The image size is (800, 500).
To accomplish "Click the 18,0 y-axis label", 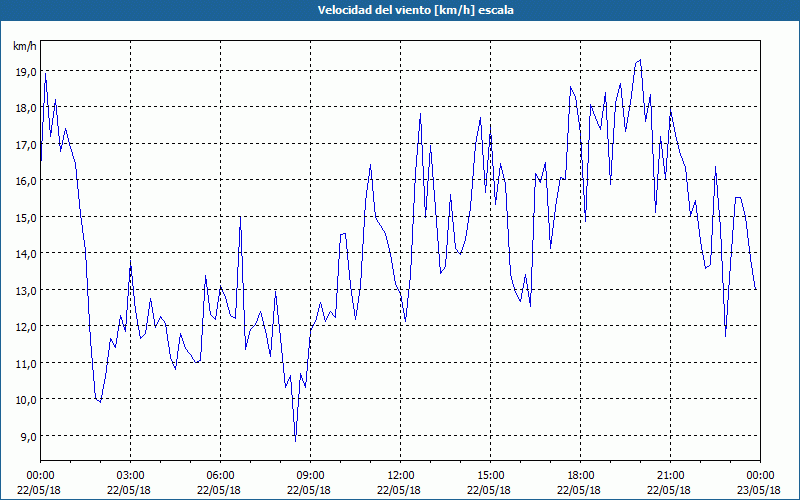I will 25,108.
